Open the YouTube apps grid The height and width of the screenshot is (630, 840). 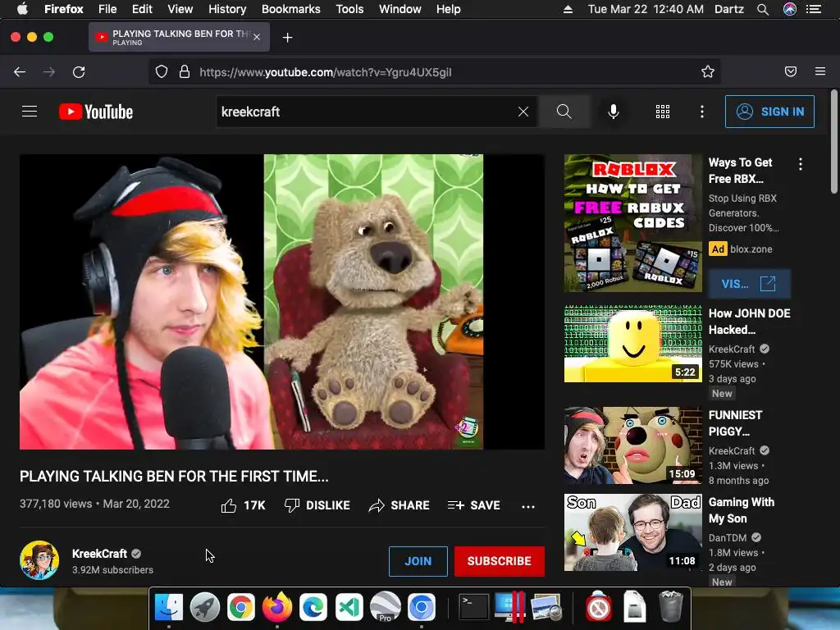tap(663, 112)
